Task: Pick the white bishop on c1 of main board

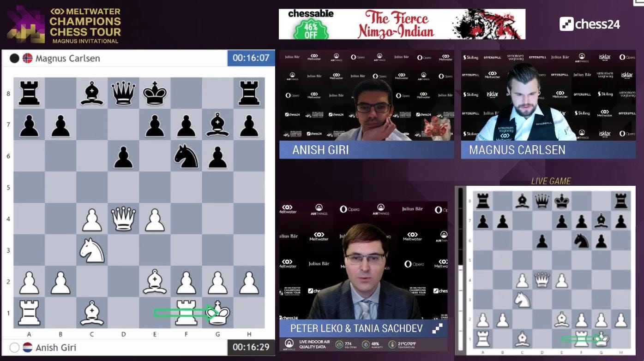Action: pyautogui.click(x=92, y=313)
